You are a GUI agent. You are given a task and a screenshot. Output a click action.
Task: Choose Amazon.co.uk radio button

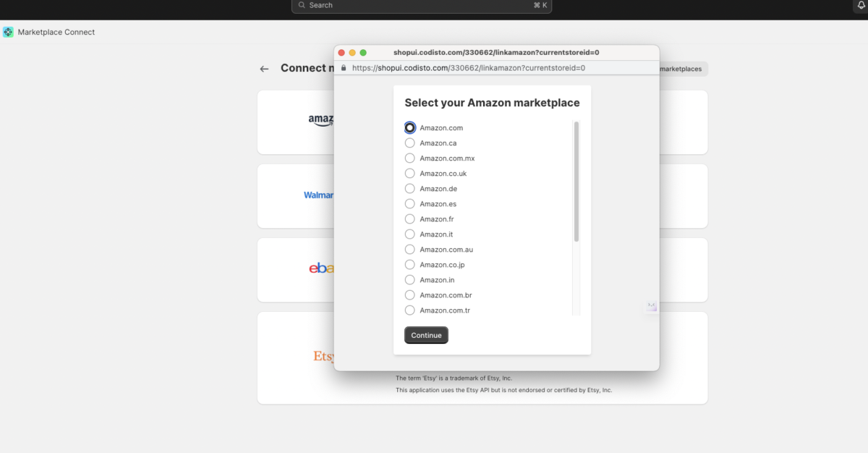pyautogui.click(x=410, y=174)
